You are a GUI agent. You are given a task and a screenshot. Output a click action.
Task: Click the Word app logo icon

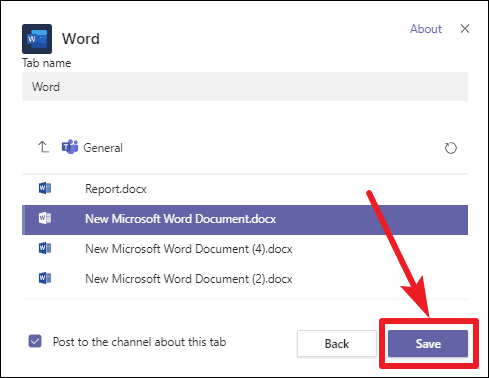pos(37,39)
